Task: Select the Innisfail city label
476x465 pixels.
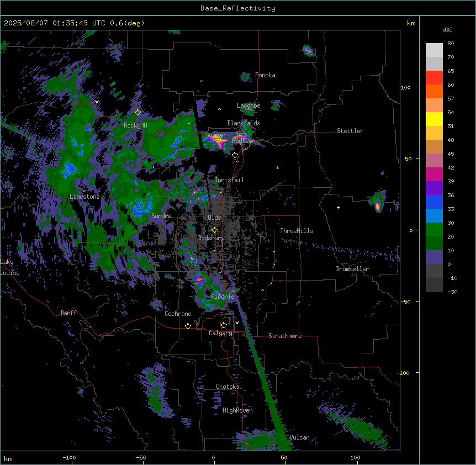Action: (x=229, y=180)
